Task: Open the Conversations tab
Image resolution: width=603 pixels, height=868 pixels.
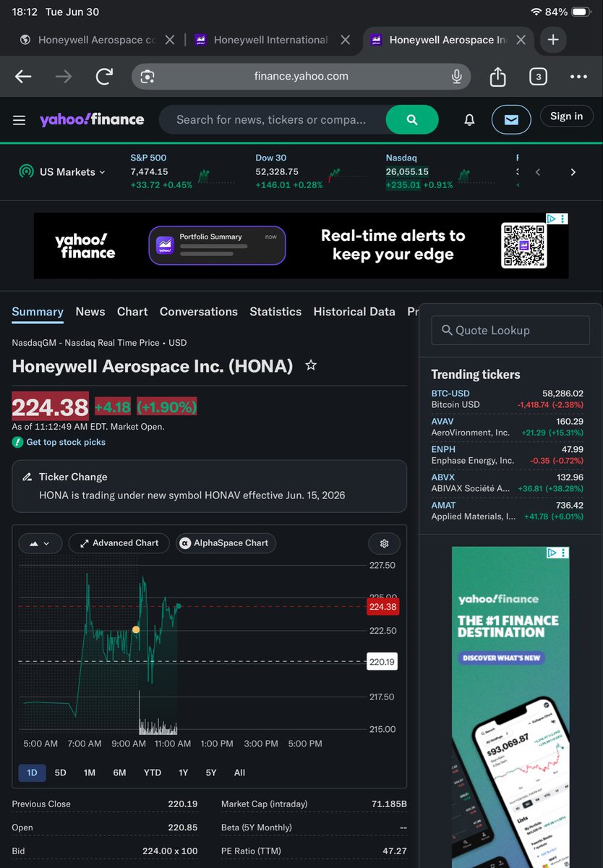Action: click(199, 312)
